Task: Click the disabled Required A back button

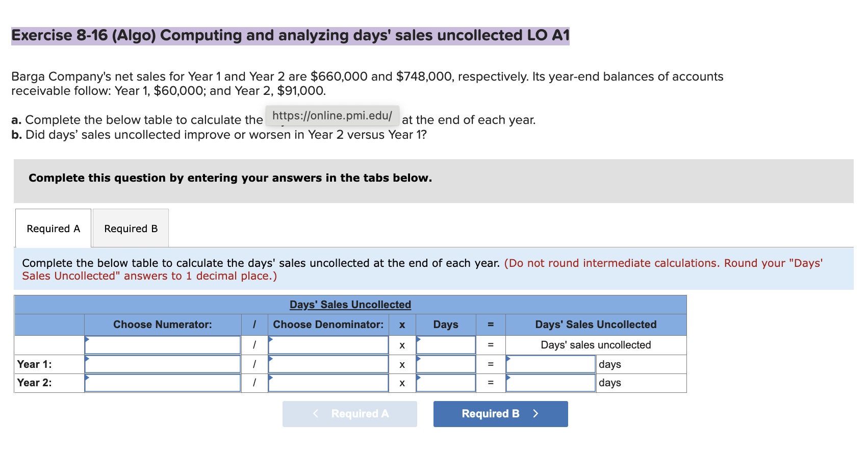Action: [x=349, y=414]
